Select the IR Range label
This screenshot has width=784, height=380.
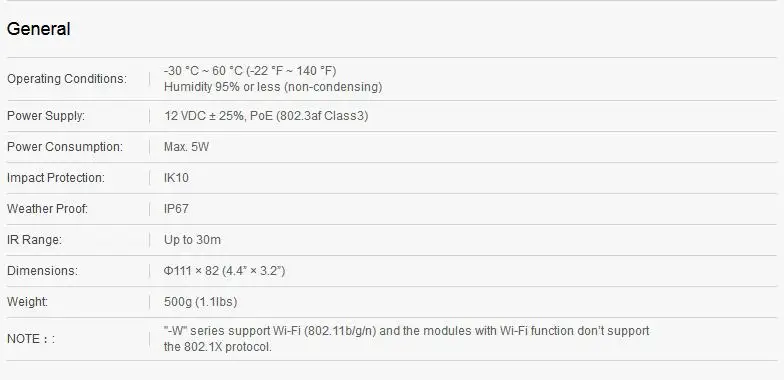click(x=34, y=240)
